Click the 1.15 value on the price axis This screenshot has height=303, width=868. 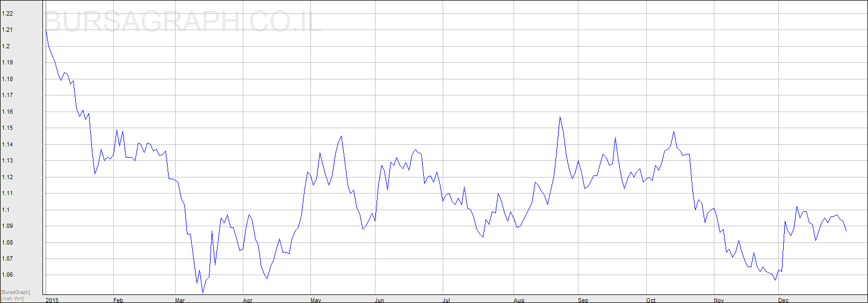7,128
